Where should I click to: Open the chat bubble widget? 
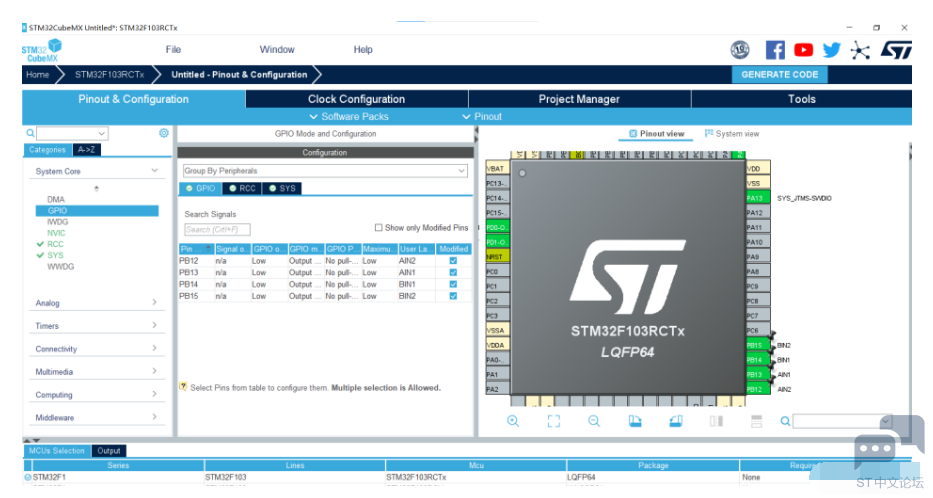pos(887,443)
